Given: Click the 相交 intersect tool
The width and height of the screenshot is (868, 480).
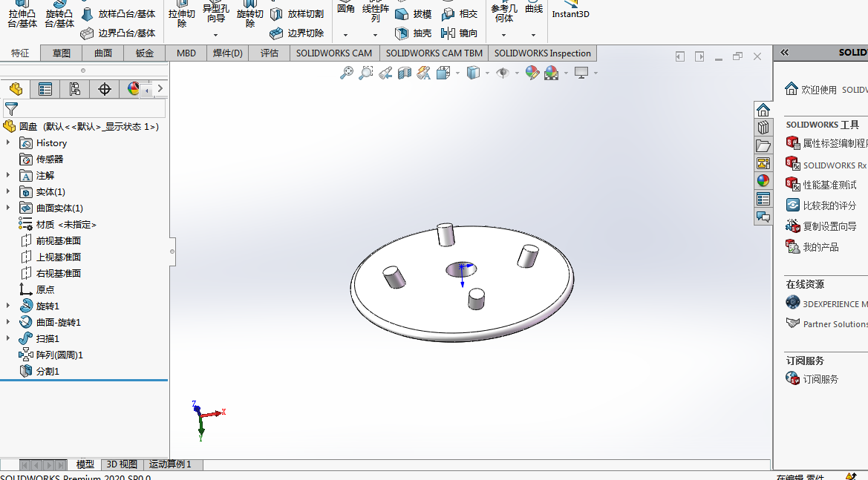Looking at the screenshot, I should pos(459,14).
